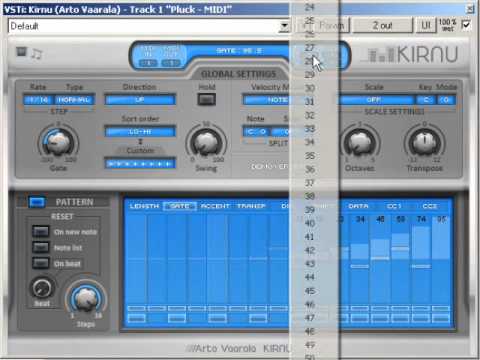Click the UI button

[x=426, y=25]
